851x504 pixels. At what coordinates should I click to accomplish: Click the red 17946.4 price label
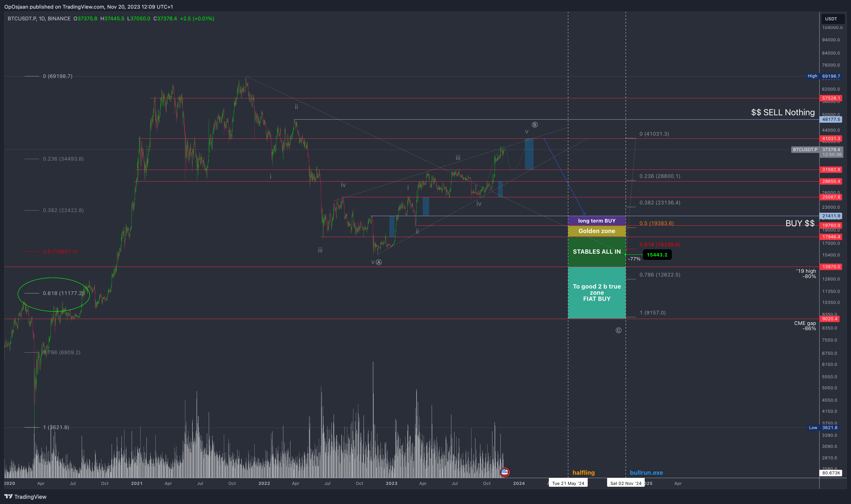click(x=831, y=237)
